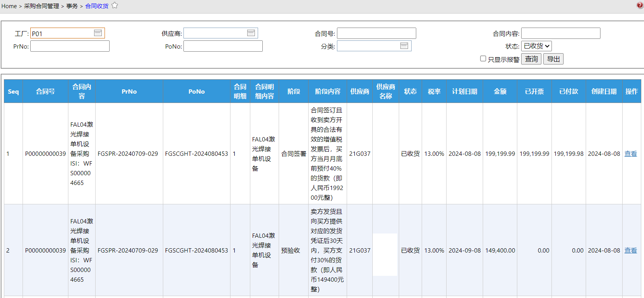This screenshot has height=298, width=644.
Task: Click the 创建日期 column header
Action: pyautogui.click(x=604, y=91)
